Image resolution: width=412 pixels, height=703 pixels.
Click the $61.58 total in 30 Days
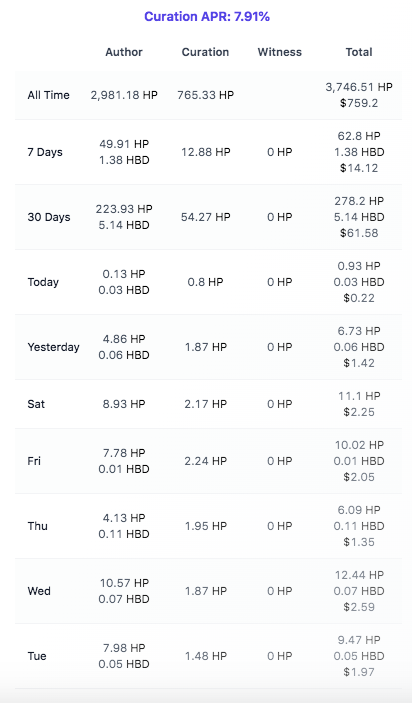[x=359, y=233]
